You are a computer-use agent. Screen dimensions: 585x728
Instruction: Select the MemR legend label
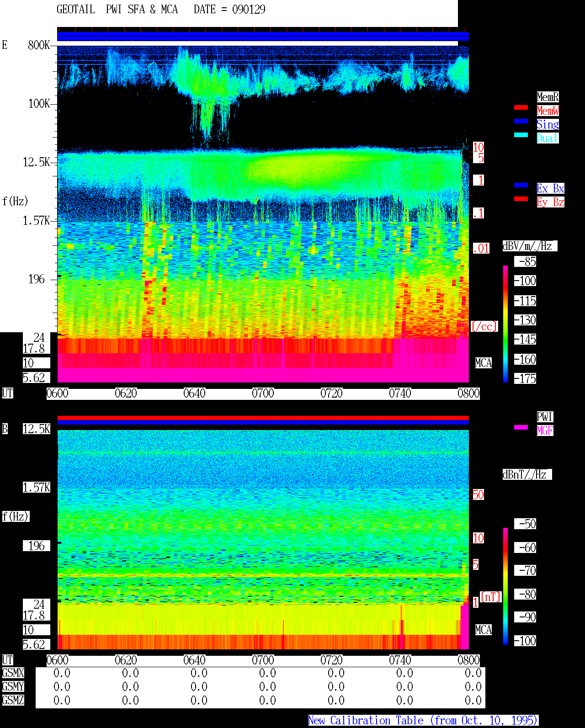coord(548,97)
